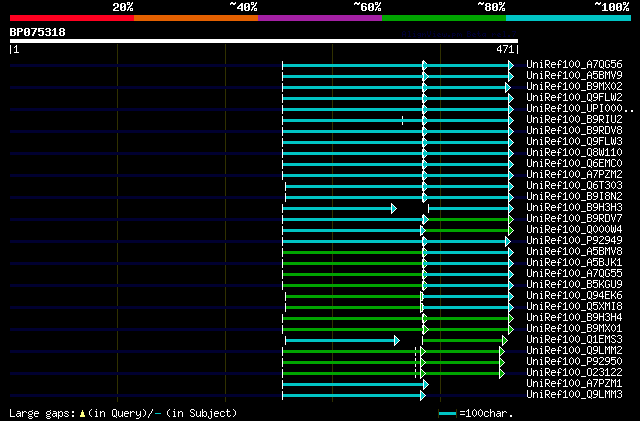Click the UniRef100_A5BJK1 label

coord(574,263)
